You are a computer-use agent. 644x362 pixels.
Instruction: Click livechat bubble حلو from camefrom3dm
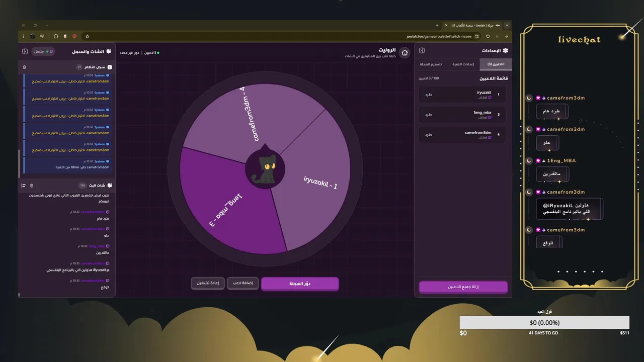(x=547, y=143)
